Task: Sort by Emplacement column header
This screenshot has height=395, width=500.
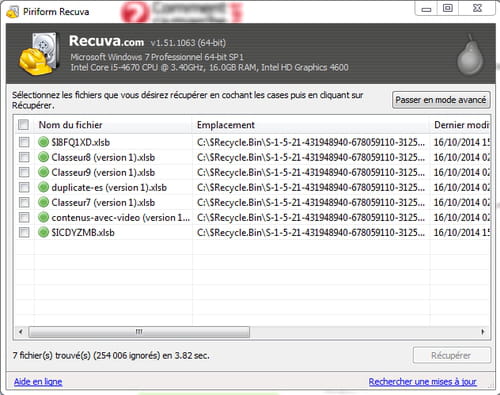Action: 311,125
